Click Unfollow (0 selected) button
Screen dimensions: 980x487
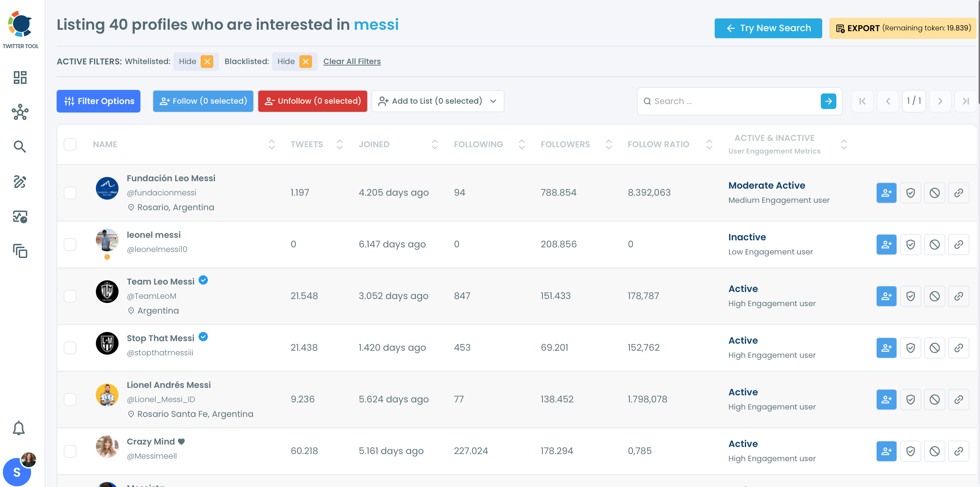pyautogui.click(x=313, y=101)
